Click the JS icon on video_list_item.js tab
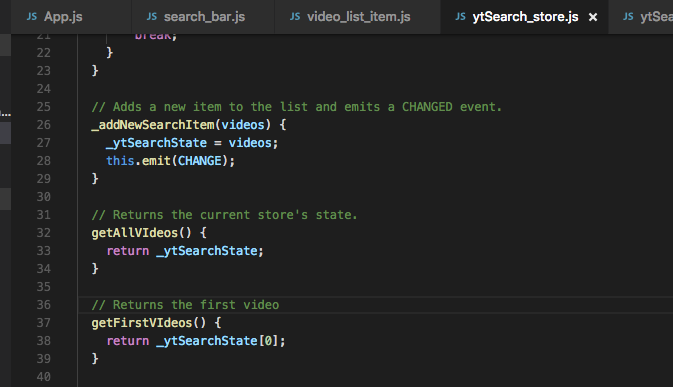The height and width of the screenshot is (387, 673). (x=295, y=17)
